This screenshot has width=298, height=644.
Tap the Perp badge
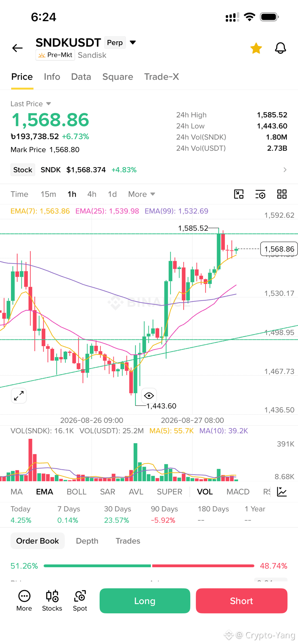(x=115, y=42)
